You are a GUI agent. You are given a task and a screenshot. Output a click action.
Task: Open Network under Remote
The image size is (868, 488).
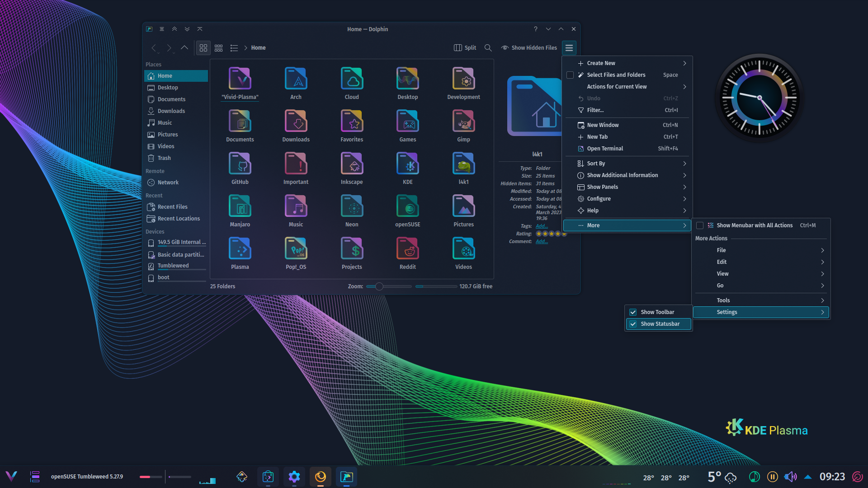pyautogui.click(x=176, y=183)
